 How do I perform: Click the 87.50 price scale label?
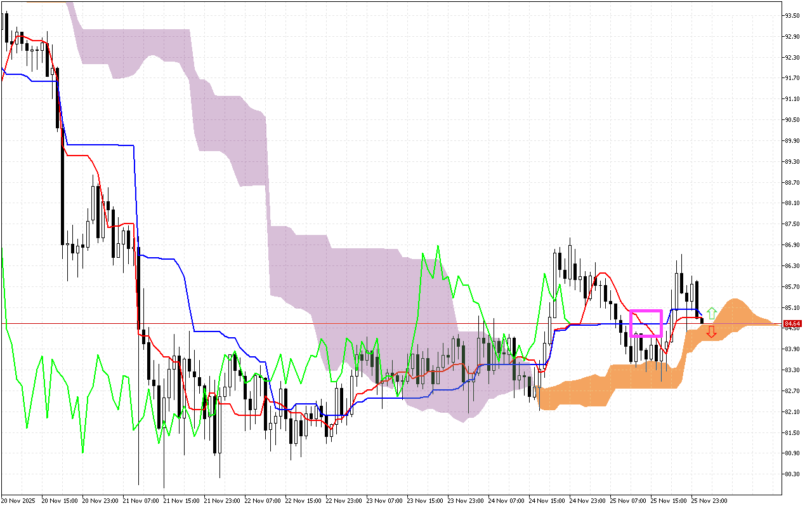[793, 224]
